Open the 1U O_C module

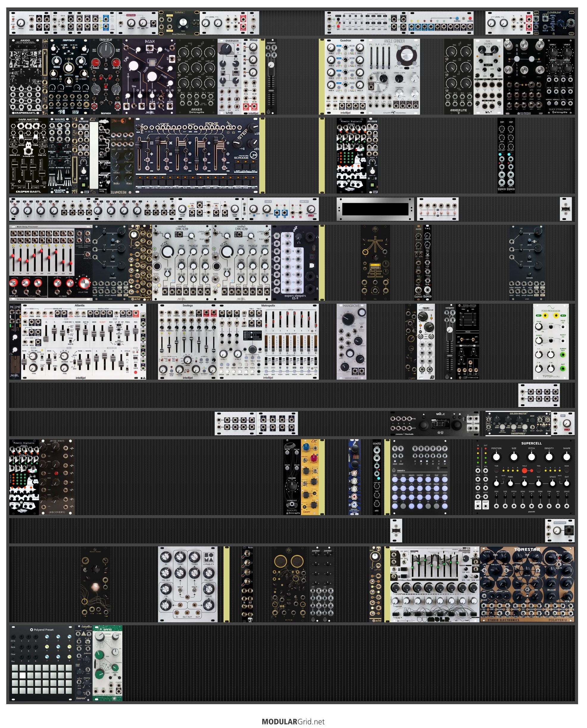tap(435, 423)
